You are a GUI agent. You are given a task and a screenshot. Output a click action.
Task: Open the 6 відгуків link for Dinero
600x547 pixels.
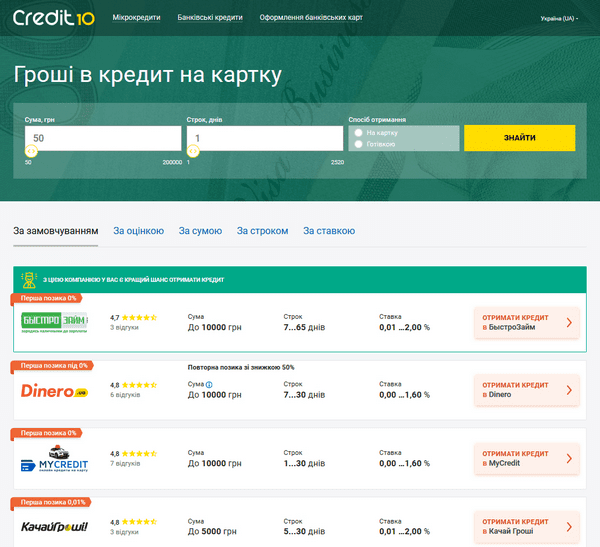125,395
